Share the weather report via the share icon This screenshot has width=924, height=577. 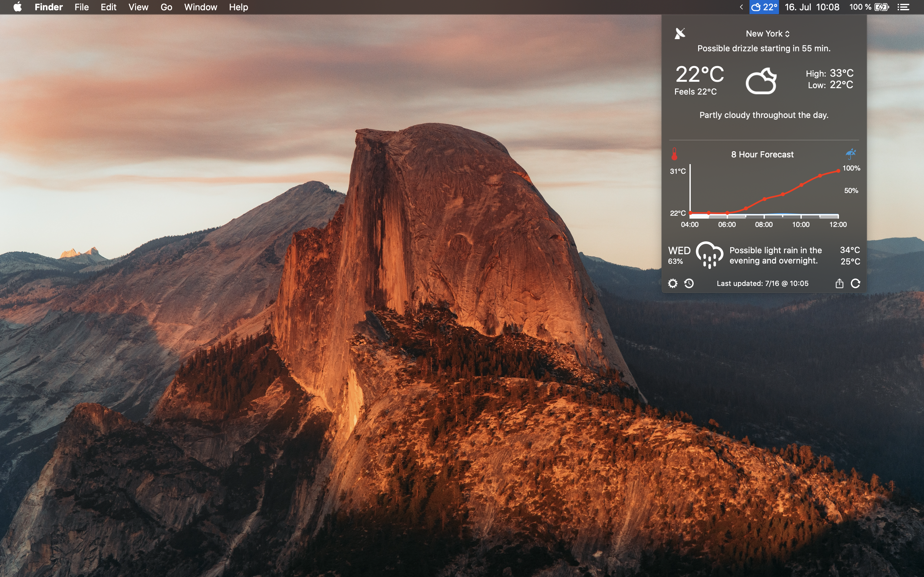coord(839,283)
